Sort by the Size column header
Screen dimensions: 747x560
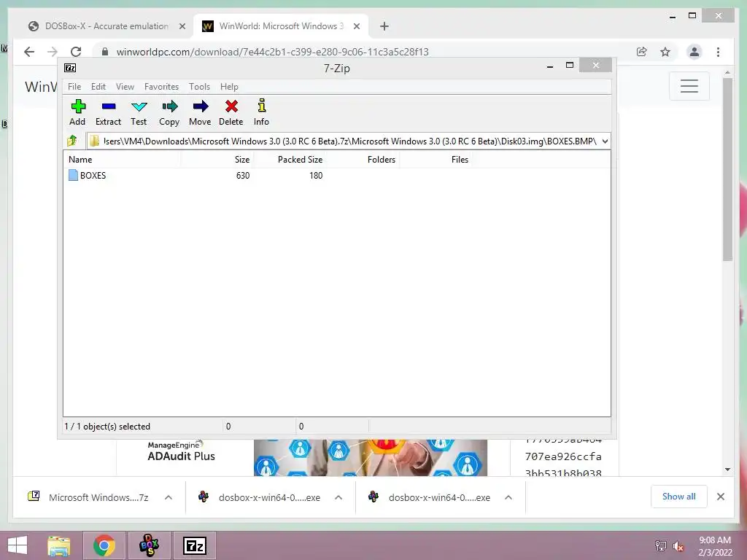[x=217, y=160]
